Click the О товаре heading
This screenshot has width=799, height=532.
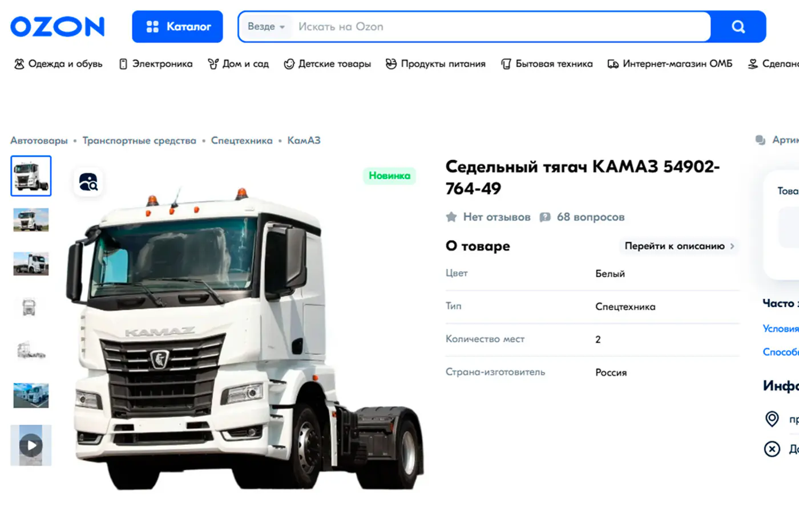click(x=478, y=246)
